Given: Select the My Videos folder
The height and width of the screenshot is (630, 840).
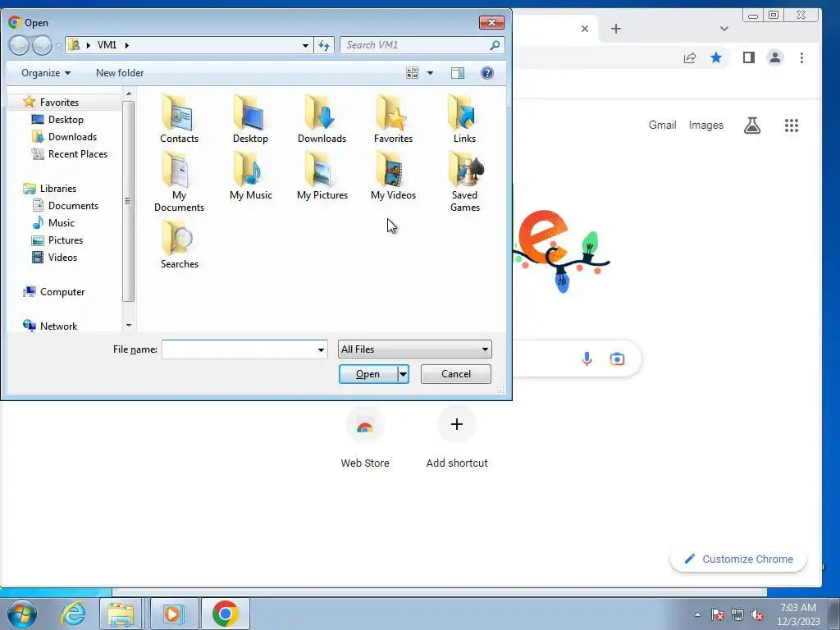Looking at the screenshot, I should click(x=393, y=176).
